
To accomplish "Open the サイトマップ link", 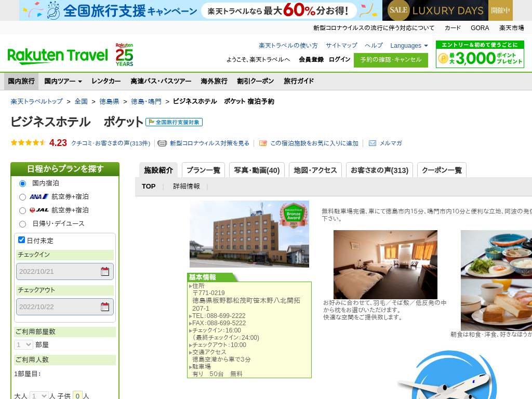I will [341, 46].
